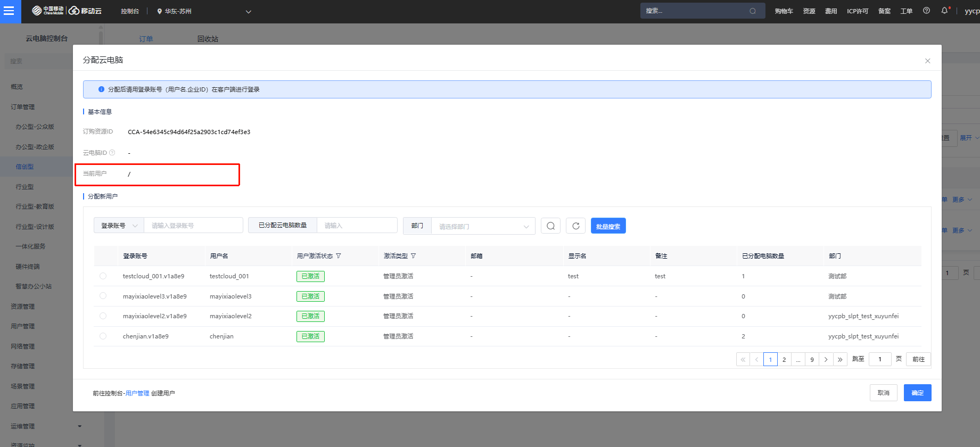Screen dimensions: 980x447
Task: Click the refresh icon button
Action: pos(575,226)
